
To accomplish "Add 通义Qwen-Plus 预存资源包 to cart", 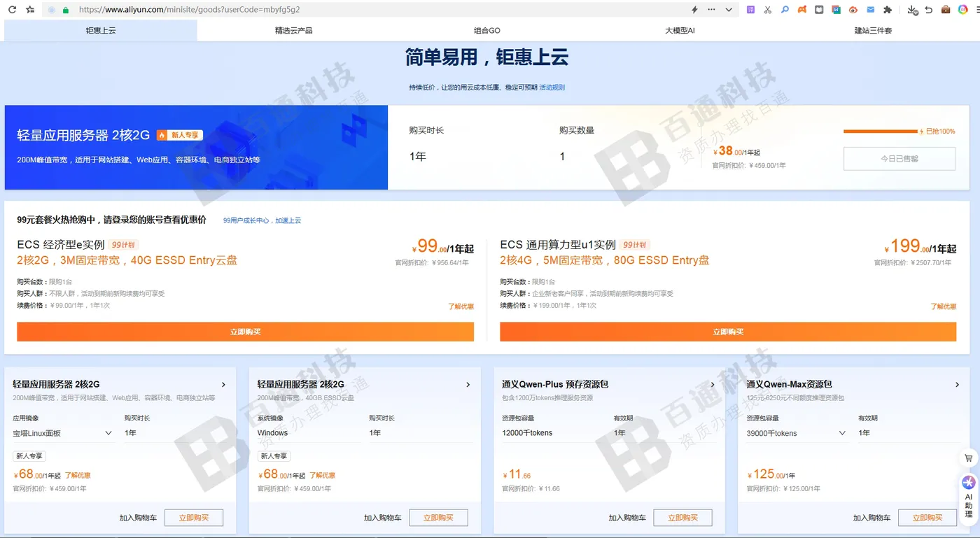I will [x=627, y=518].
